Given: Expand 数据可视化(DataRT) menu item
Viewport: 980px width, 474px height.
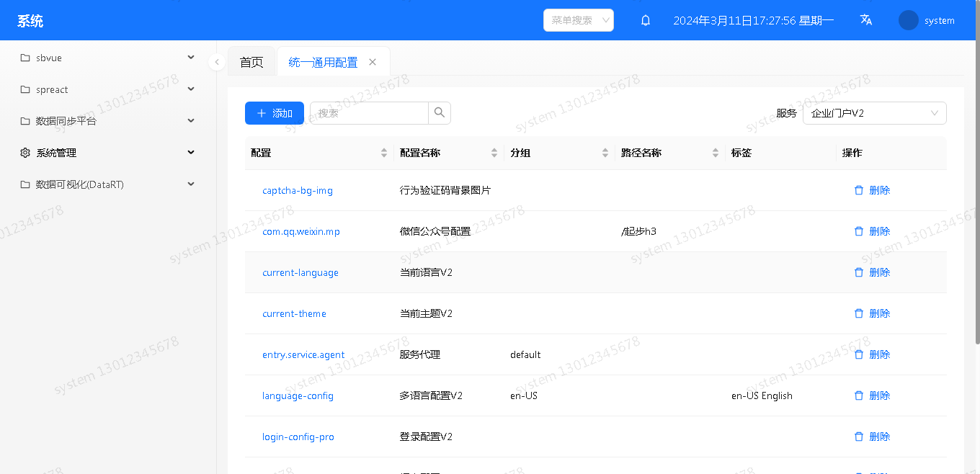Looking at the screenshot, I should point(108,184).
